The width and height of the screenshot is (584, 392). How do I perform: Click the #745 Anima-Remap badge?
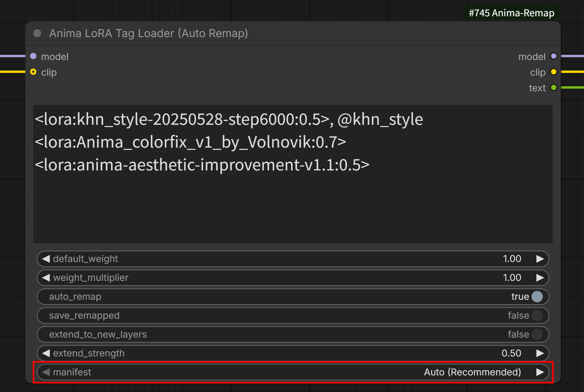click(512, 13)
